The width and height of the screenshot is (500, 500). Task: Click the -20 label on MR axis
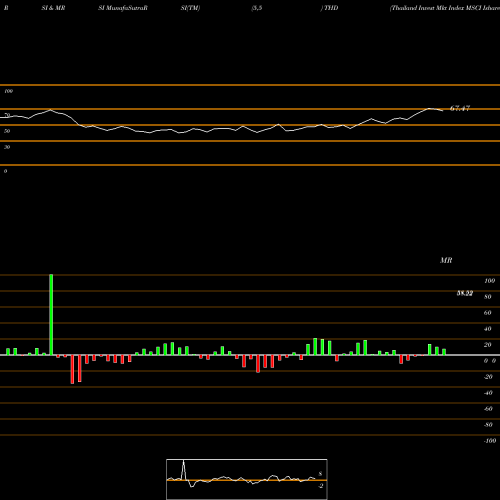[x=488, y=377]
